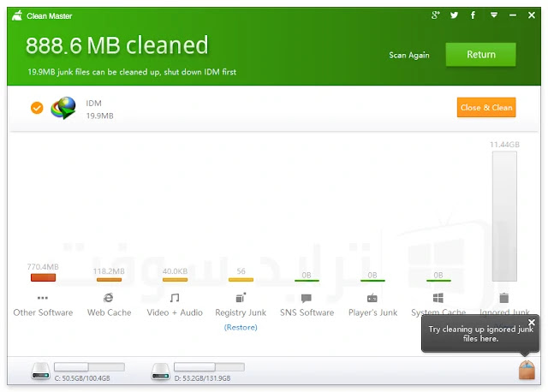Click the 888.6 MB cleaned heading
548x392 pixels.
[x=116, y=45]
